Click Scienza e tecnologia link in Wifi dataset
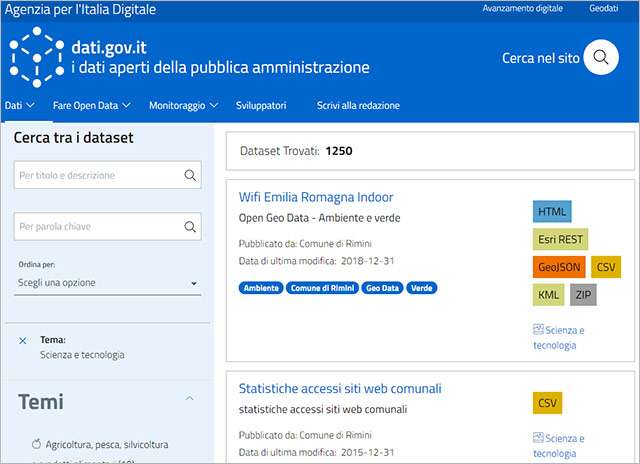The height and width of the screenshot is (464, 640). [558, 337]
